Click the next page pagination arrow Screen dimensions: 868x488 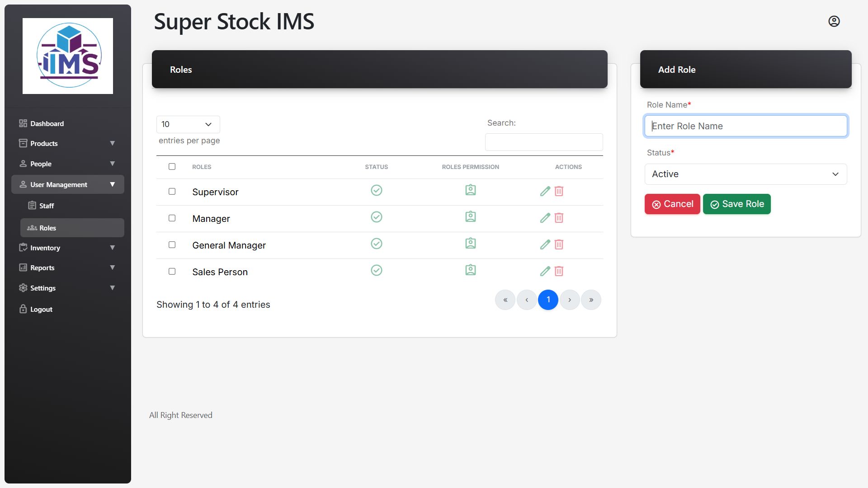pyautogui.click(x=569, y=300)
